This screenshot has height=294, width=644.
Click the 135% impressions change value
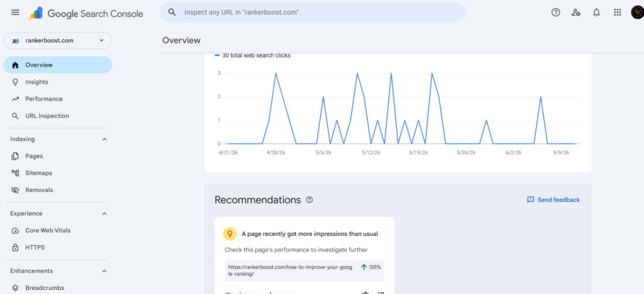pos(375,267)
